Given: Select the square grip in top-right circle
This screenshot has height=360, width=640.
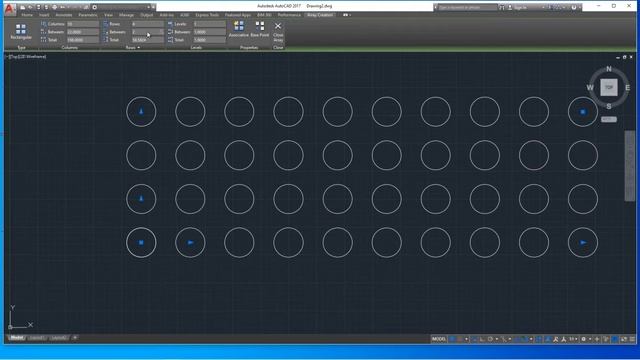Looking at the screenshot, I should 583,112.
